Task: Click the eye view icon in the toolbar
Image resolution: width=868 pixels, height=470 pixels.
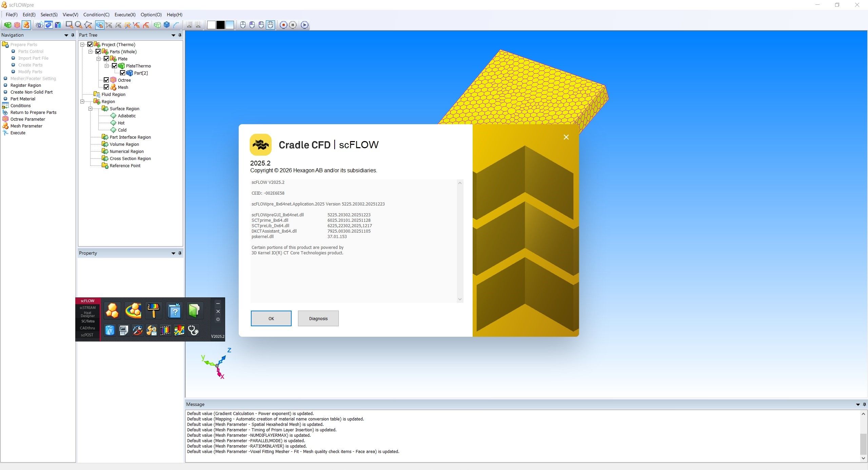Action: pyautogui.click(x=39, y=25)
